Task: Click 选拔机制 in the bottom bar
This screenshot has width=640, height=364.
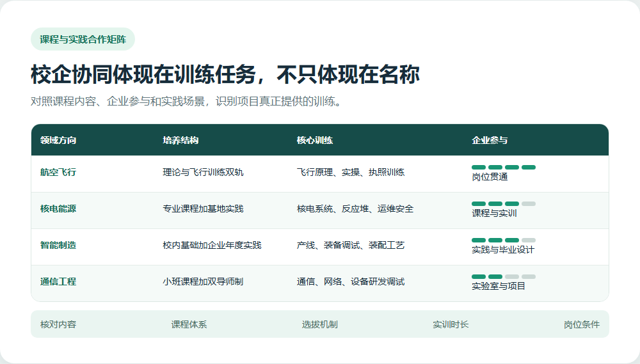Action: [320, 324]
